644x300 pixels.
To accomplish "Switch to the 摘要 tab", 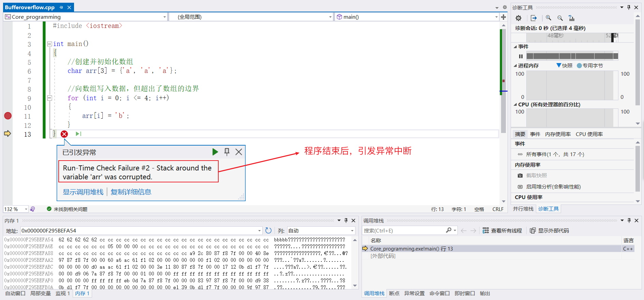I will (x=520, y=134).
